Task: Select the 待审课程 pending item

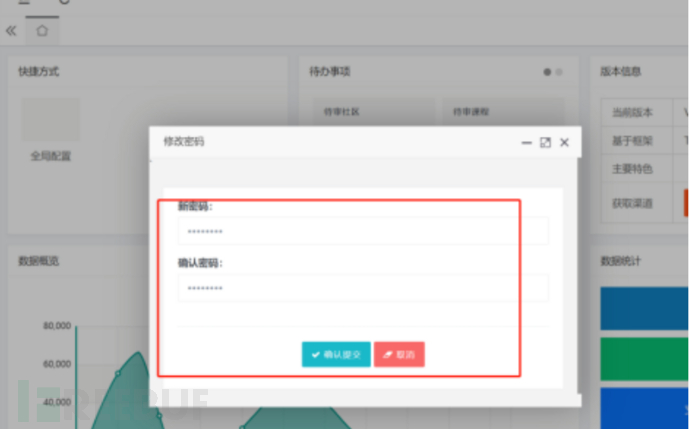Action: coord(470,112)
